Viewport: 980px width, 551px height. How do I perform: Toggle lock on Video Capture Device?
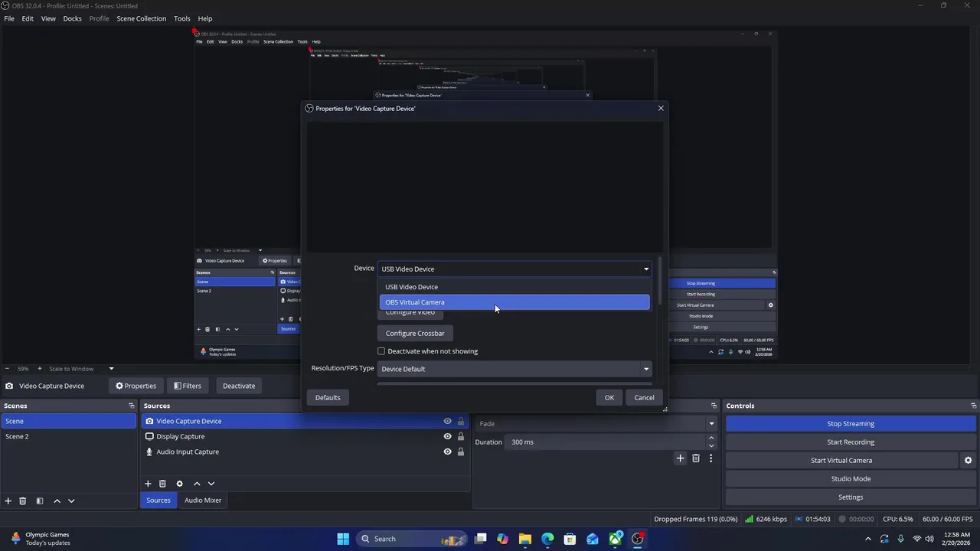click(x=460, y=421)
